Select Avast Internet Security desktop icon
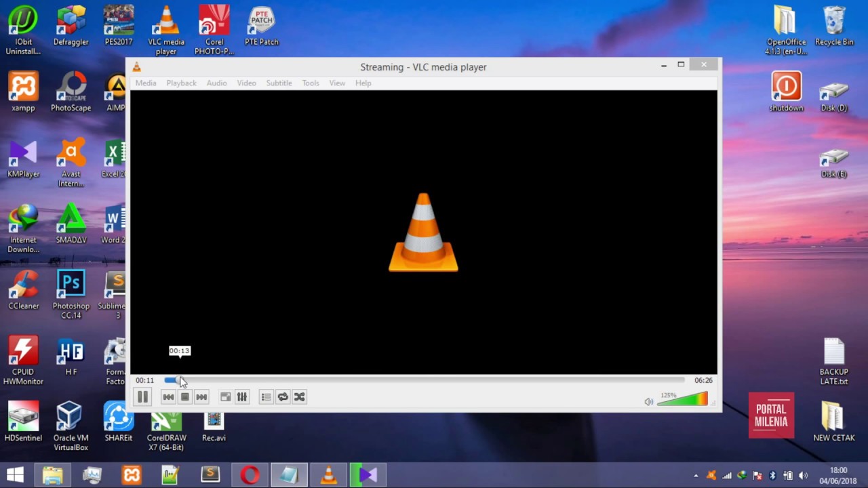 (x=71, y=163)
